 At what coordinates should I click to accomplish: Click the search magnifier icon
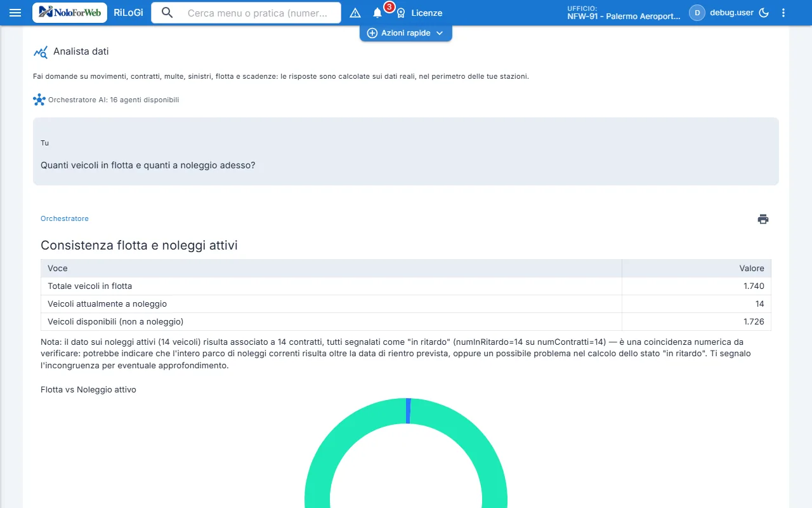(x=167, y=13)
